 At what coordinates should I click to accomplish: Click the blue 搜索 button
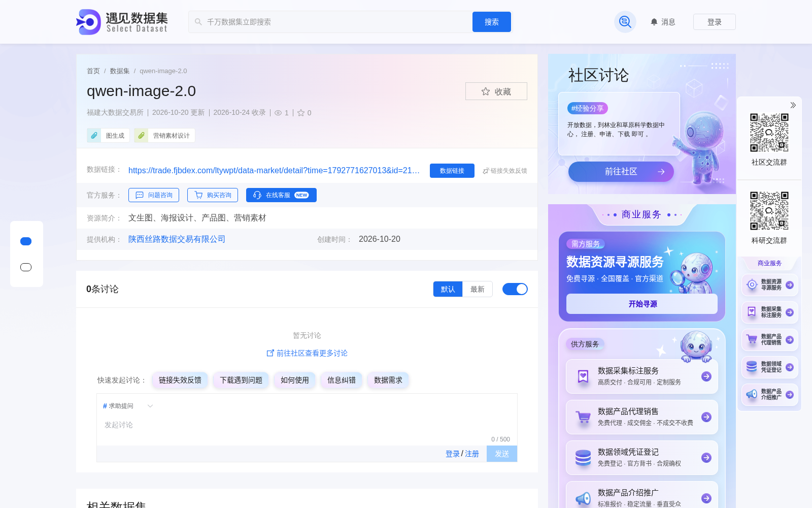pyautogui.click(x=492, y=22)
